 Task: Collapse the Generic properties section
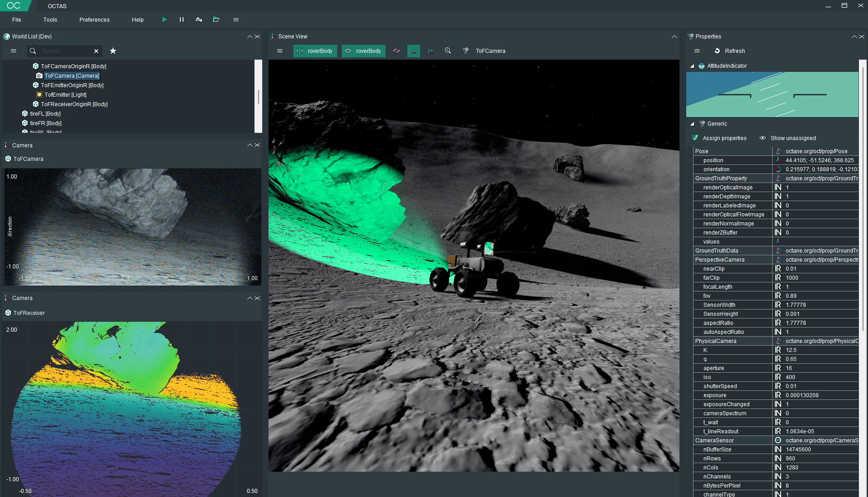692,124
